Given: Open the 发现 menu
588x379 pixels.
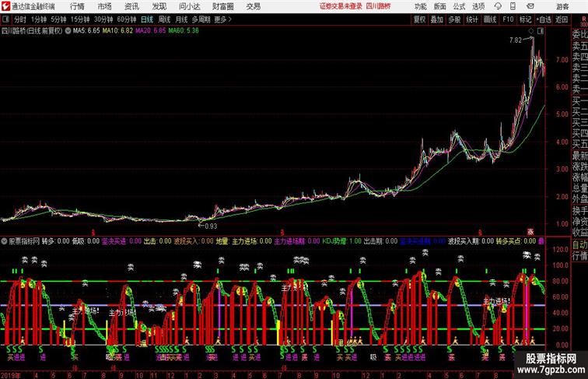Looking at the screenshot, I should 159,6.
